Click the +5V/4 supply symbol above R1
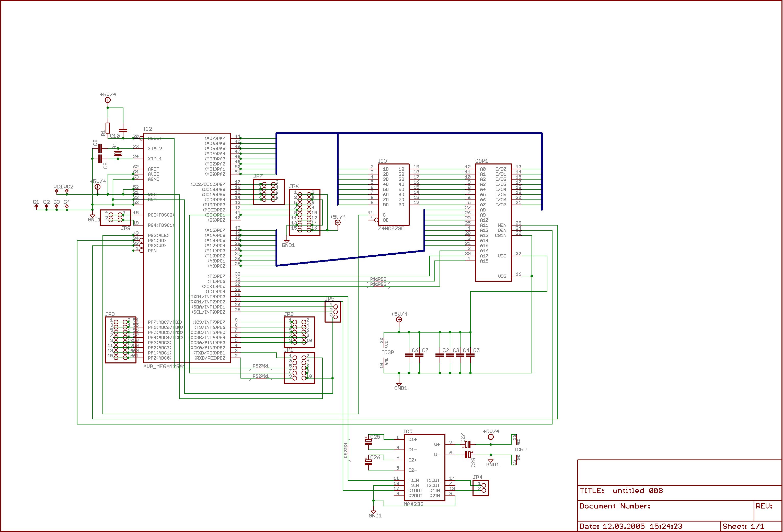The height and width of the screenshot is (532, 783). click(x=108, y=100)
